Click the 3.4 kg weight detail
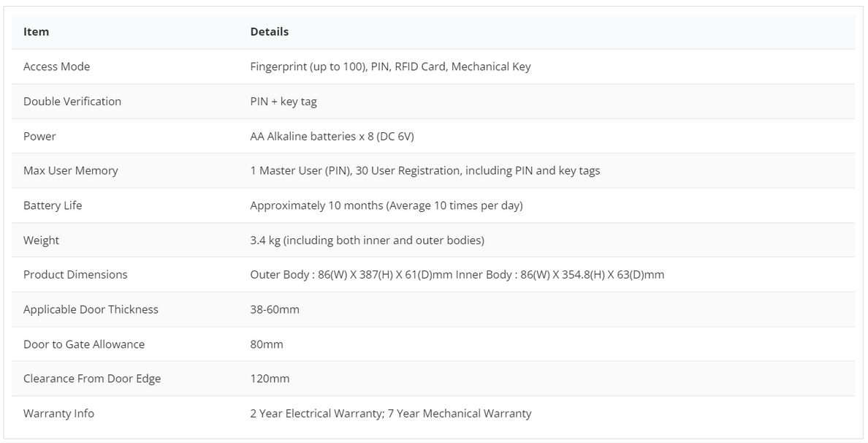This screenshot has width=868, height=443. [x=367, y=241]
